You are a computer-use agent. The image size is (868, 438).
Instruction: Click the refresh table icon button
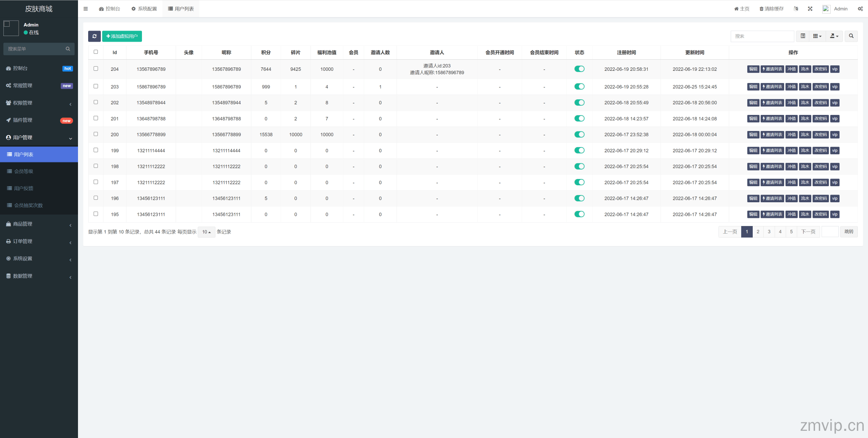click(x=95, y=36)
